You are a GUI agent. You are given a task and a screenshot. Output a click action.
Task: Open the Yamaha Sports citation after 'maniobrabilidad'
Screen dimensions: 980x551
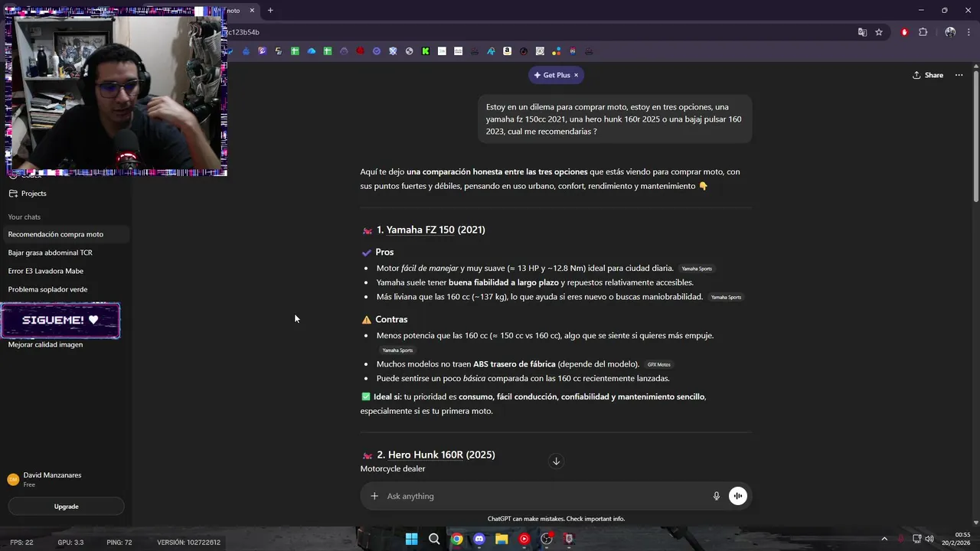tap(726, 297)
